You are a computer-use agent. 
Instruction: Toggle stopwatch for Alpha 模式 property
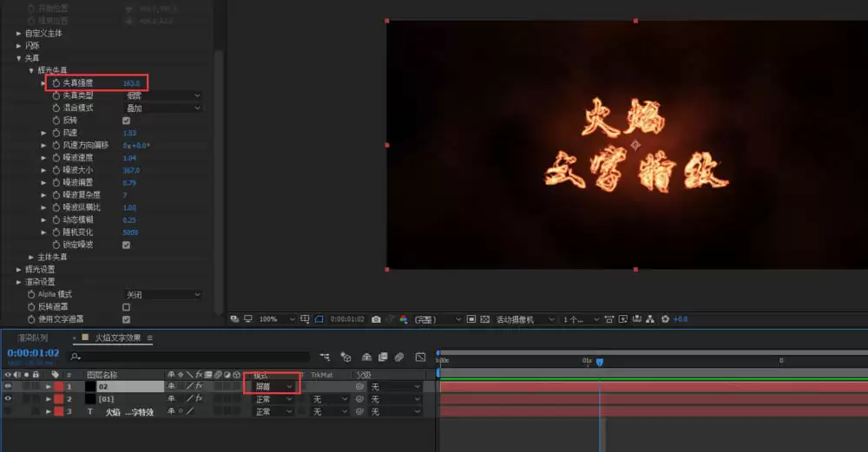click(31, 294)
